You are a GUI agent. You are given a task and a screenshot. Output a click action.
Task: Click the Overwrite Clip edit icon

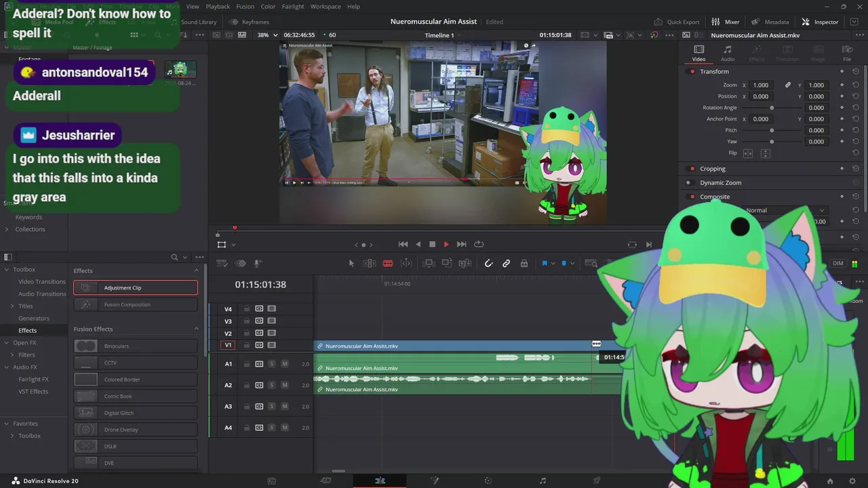tap(447, 263)
